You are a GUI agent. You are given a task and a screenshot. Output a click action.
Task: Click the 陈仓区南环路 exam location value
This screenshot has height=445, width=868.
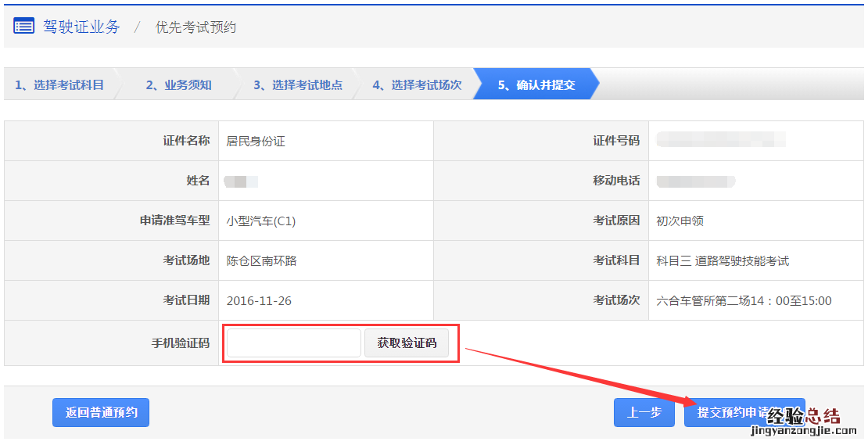point(261,261)
